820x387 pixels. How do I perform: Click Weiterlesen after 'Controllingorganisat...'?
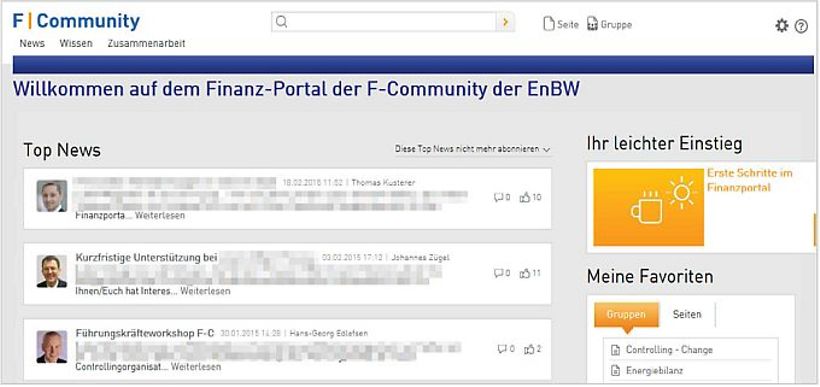click(196, 367)
